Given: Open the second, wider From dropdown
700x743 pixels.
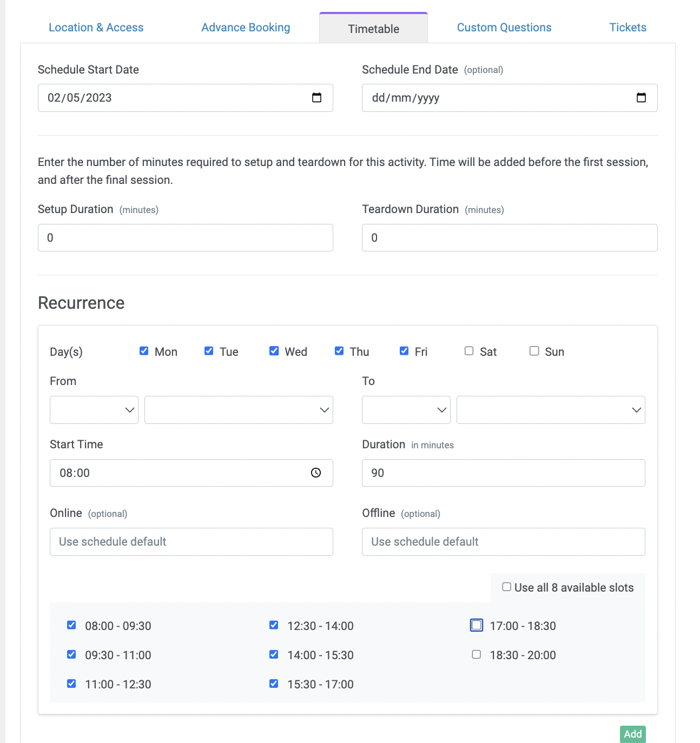Looking at the screenshot, I should coord(239,410).
